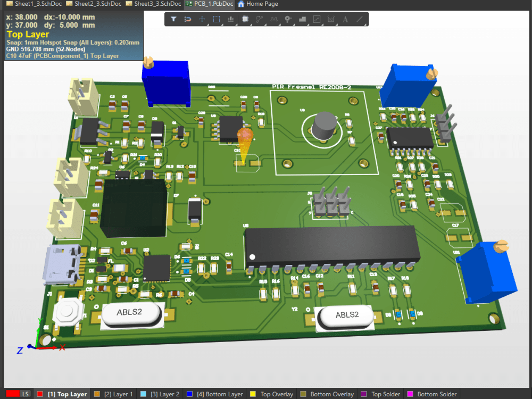This screenshot has width=532, height=399.
Task: Select the PCB_1.PcbDoc tab
Action: 209,4
